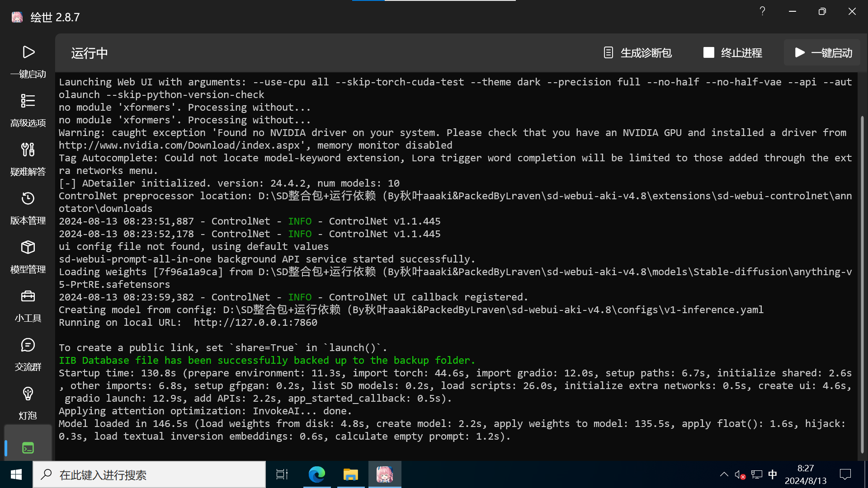Click the 运行中 (Running) status tab
868x488 pixels.
(90, 53)
